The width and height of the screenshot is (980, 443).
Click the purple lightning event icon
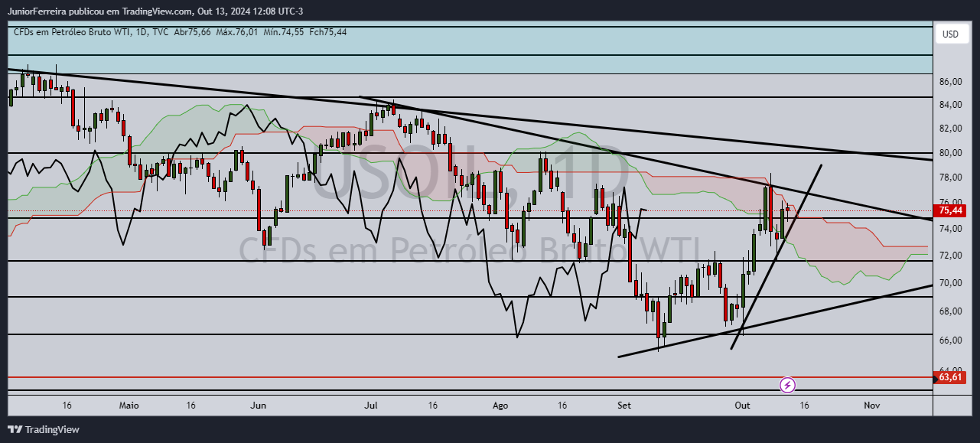tap(788, 385)
